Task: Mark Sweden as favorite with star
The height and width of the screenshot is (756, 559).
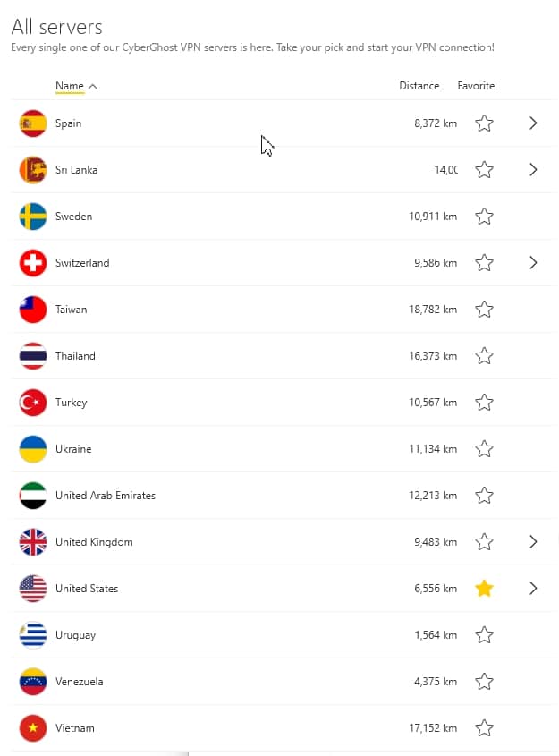Action: pos(484,216)
